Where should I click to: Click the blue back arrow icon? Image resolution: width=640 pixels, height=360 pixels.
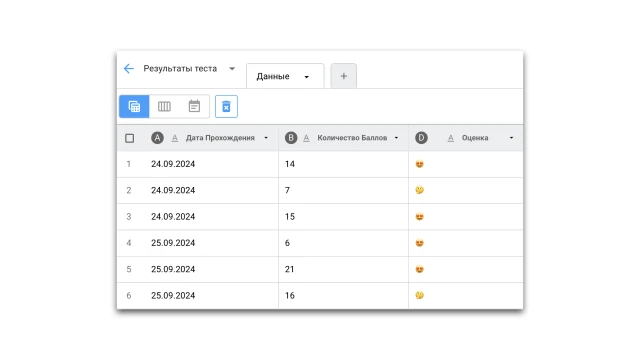(x=129, y=69)
